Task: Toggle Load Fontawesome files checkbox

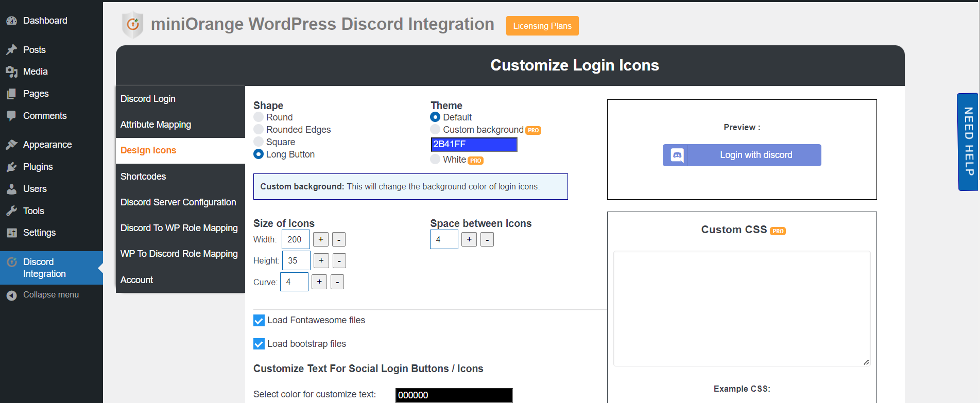Action: tap(259, 321)
